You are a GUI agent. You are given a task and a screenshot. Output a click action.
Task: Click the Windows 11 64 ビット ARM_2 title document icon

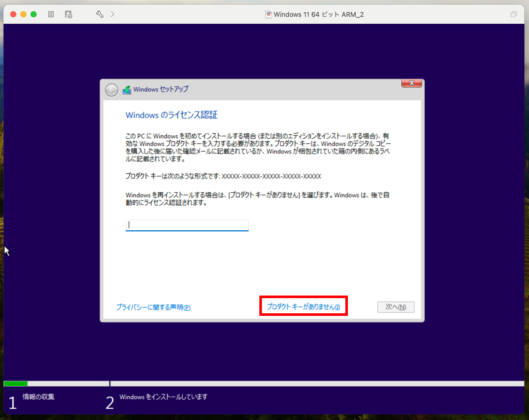[268, 14]
